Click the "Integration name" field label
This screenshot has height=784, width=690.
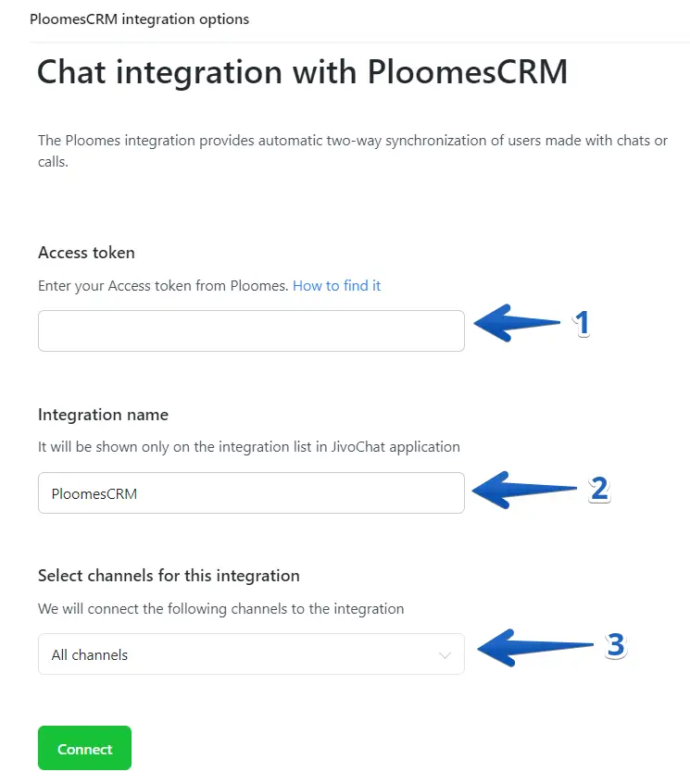[x=103, y=415]
